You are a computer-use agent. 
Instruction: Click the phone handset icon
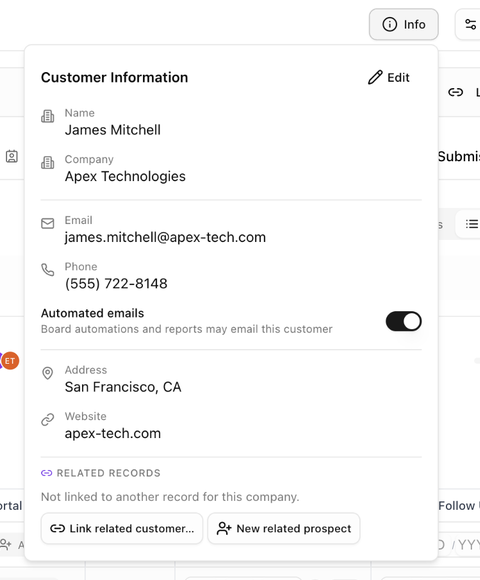(47, 270)
